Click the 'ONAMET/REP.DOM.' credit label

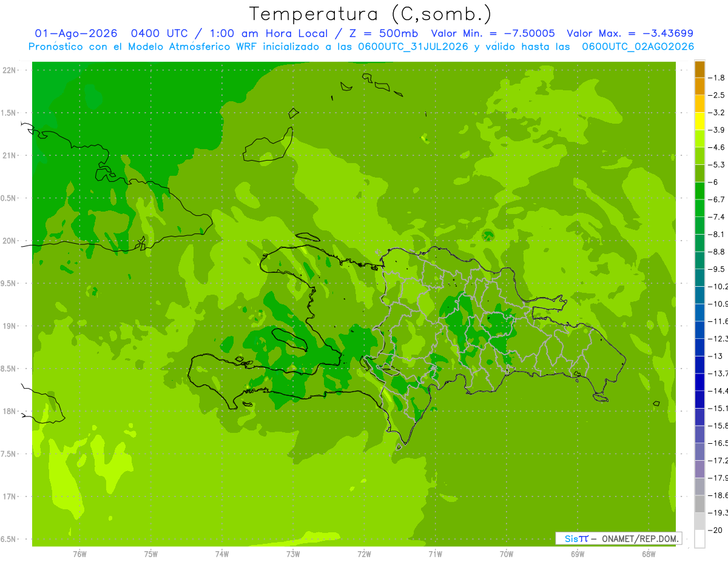[x=639, y=538]
